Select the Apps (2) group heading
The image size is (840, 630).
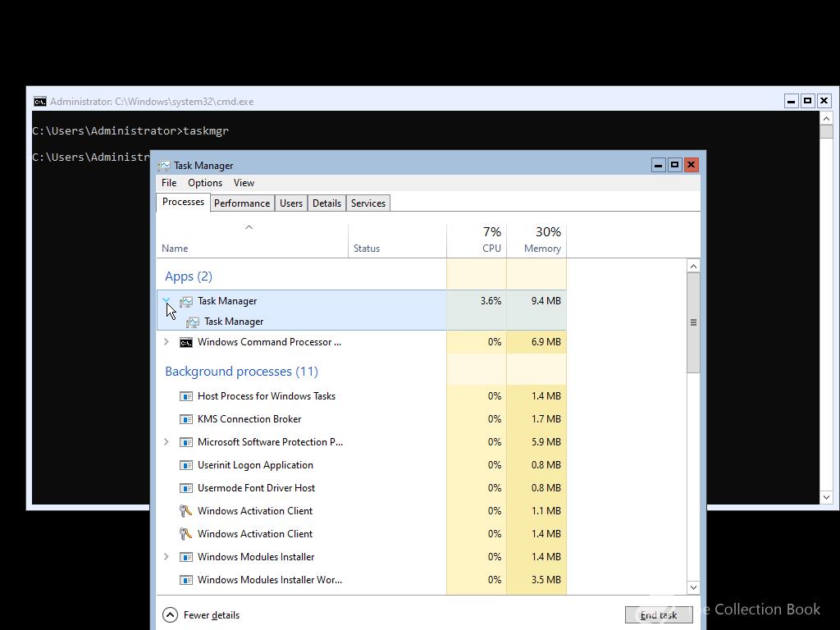coord(189,276)
